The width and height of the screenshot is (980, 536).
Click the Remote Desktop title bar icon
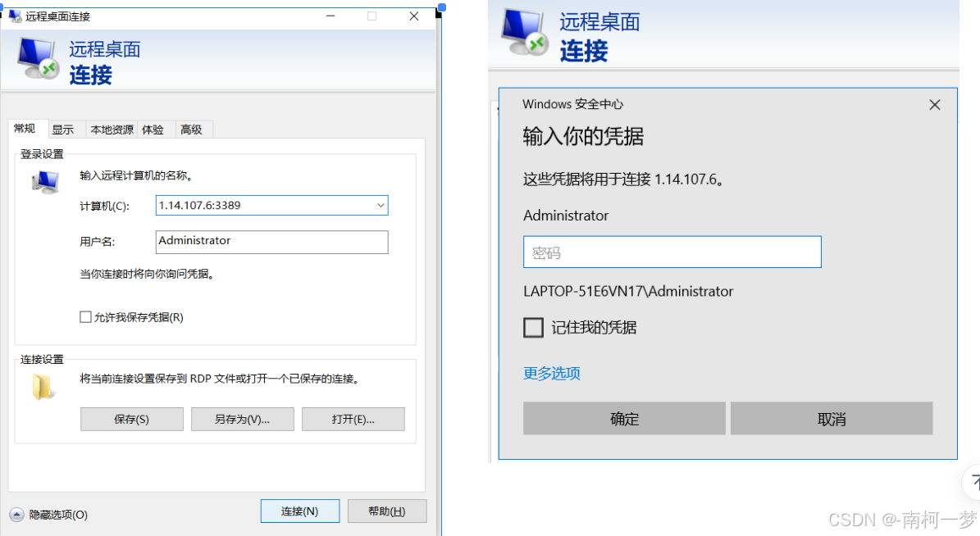click(15, 16)
